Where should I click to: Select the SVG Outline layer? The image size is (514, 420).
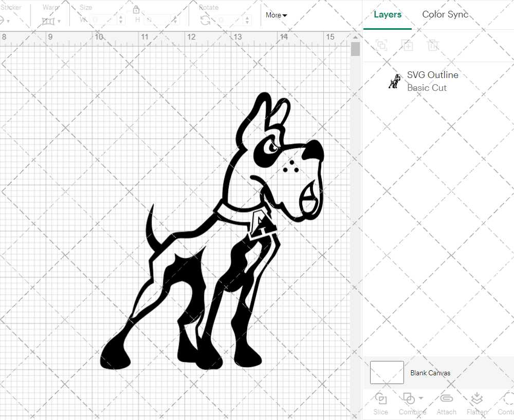(x=432, y=74)
